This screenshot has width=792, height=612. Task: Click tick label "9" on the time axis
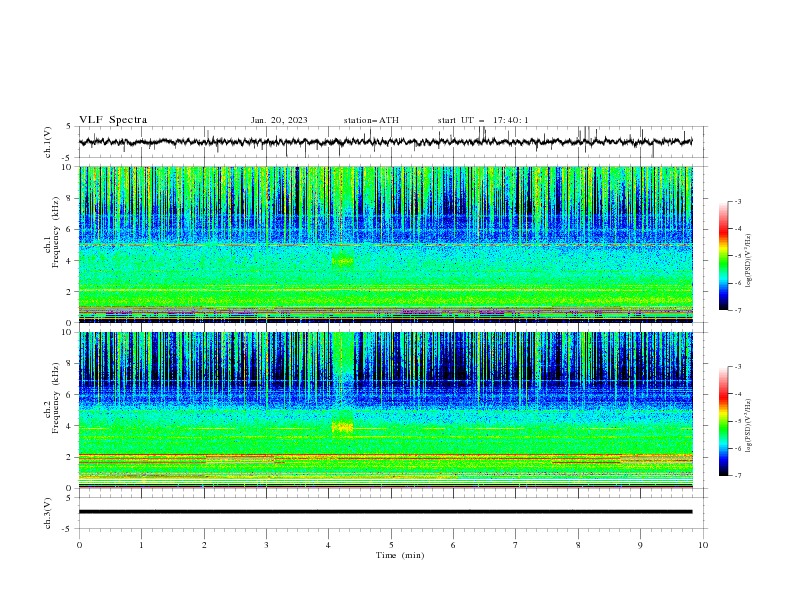coord(640,545)
